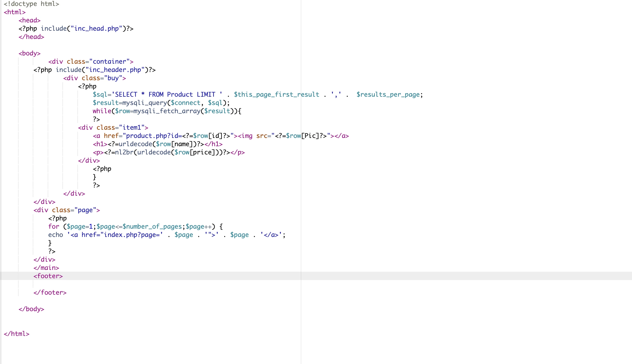
Task: Click the echo statement keyword
Action: (x=55, y=235)
